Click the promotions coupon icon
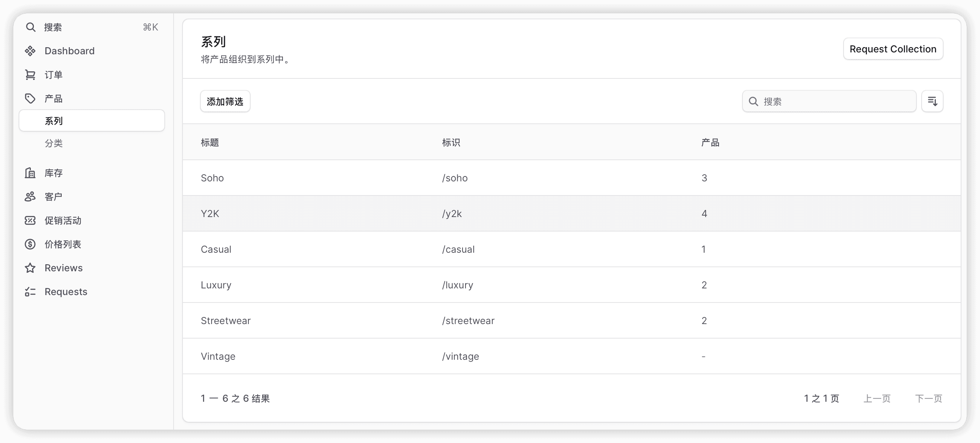The height and width of the screenshot is (443, 980). pos(30,220)
